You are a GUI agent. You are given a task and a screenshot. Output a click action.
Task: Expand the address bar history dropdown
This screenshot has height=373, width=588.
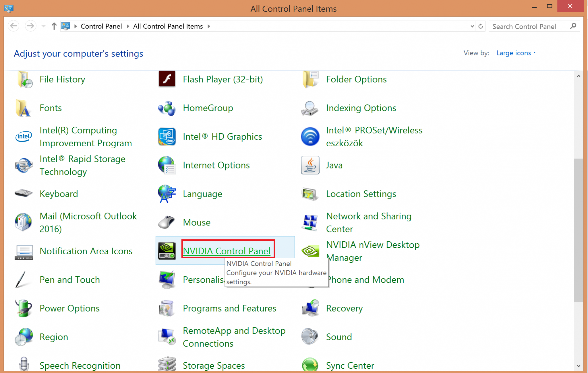click(472, 26)
